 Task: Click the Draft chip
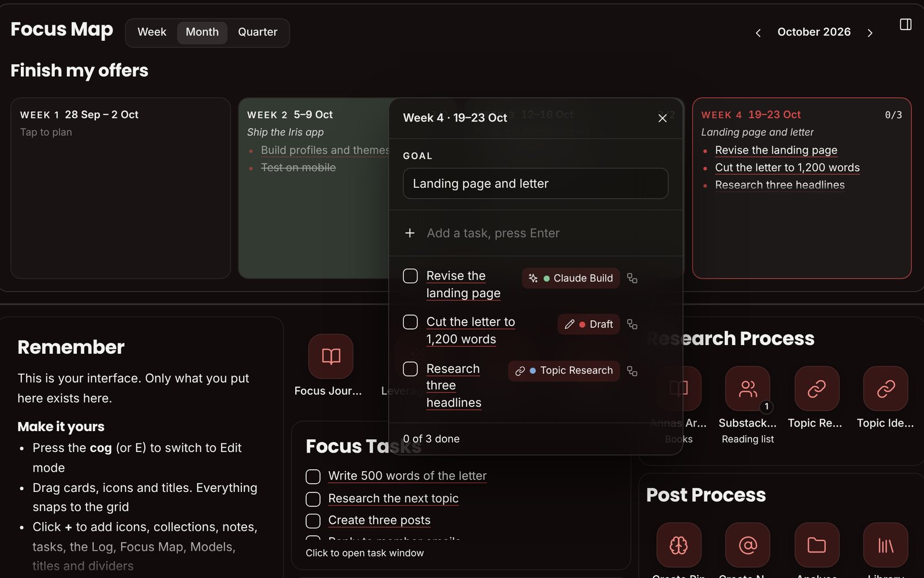tap(589, 324)
